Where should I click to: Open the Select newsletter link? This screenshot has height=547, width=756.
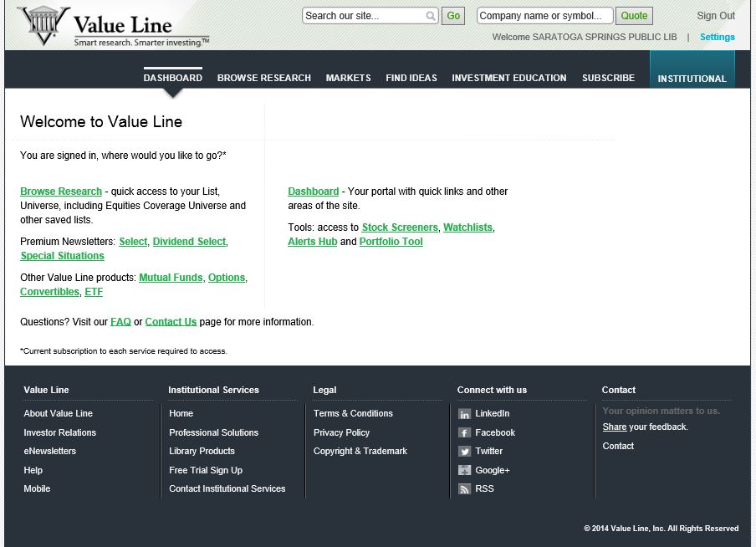point(133,242)
